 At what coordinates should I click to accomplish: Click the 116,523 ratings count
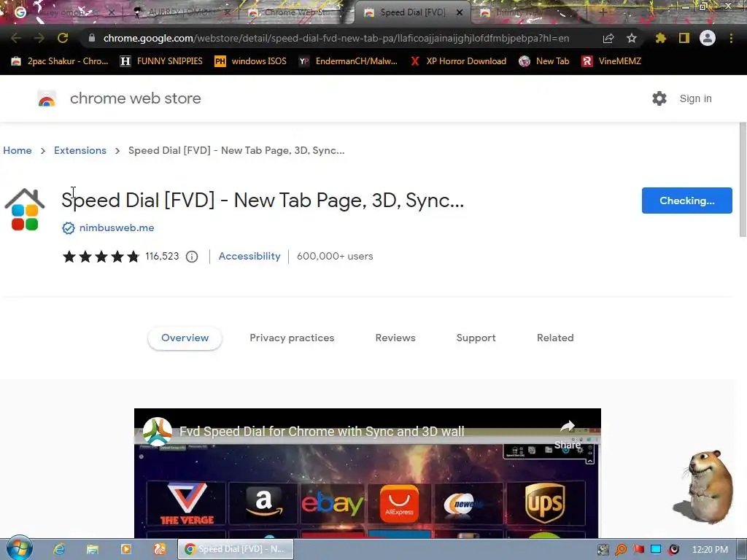point(162,256)
